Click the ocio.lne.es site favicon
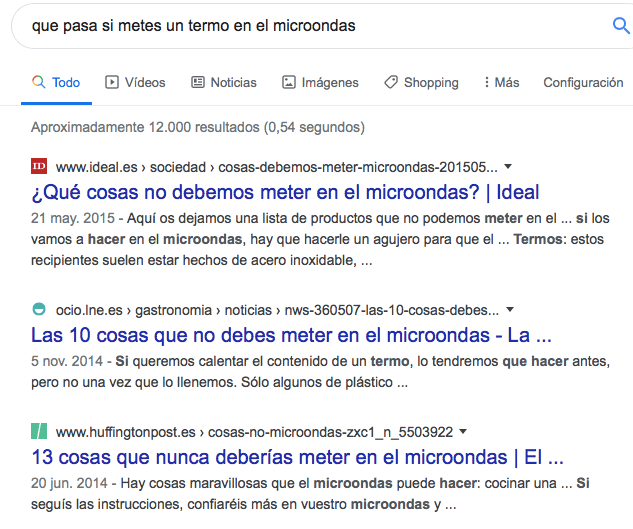The height and width of the screenshot is (529, 633). click(39, 308)
